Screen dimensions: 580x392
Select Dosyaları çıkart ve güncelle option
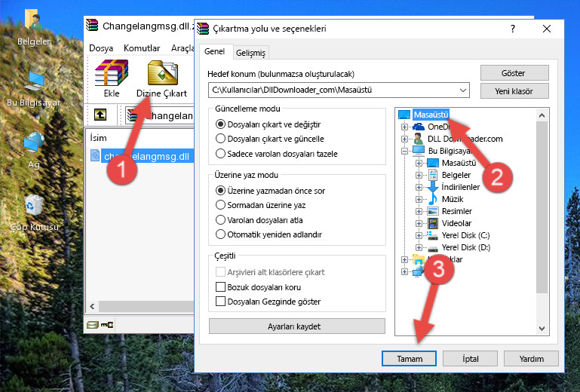(x=270, y=139)
